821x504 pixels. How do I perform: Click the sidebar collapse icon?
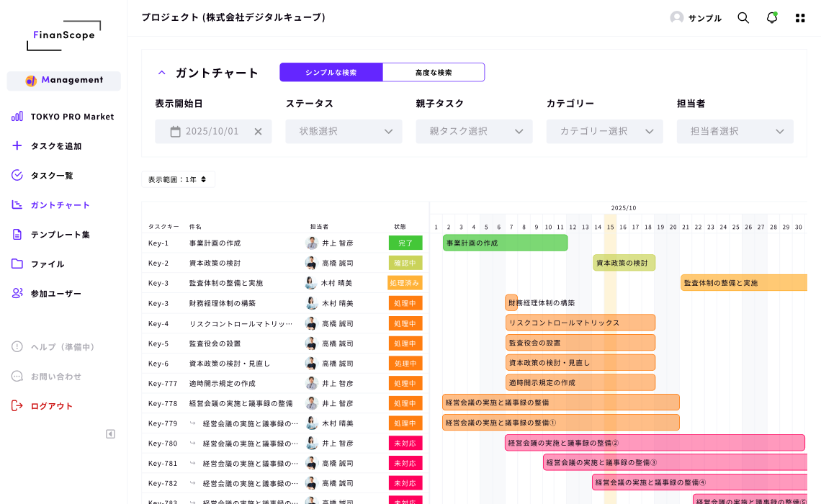110,433
